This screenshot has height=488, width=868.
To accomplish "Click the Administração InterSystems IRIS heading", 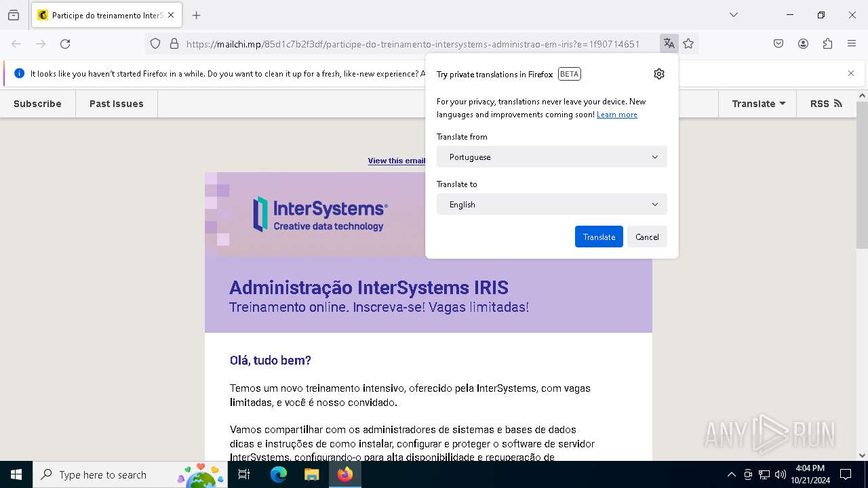I will 369,287.
